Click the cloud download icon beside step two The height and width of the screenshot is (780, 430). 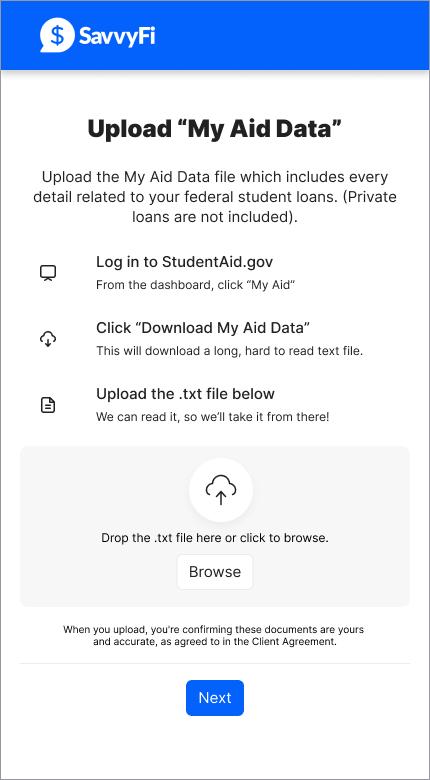[48, 339]
